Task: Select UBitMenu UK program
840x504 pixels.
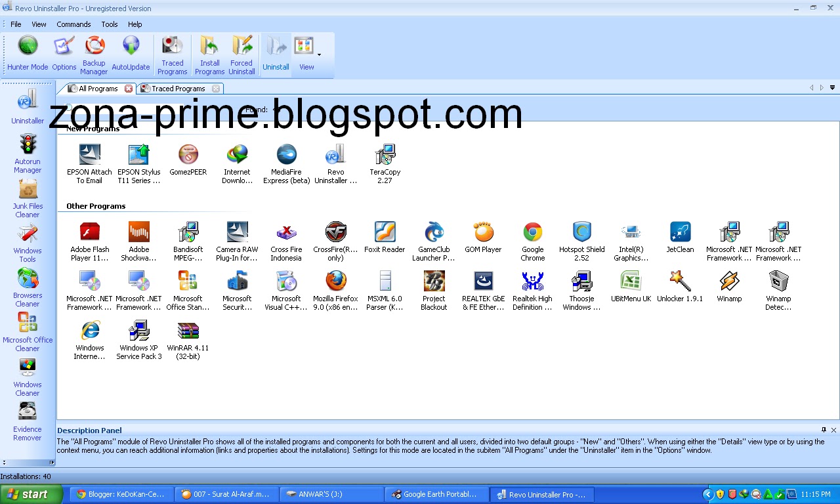Action: (x=631, y=287)
